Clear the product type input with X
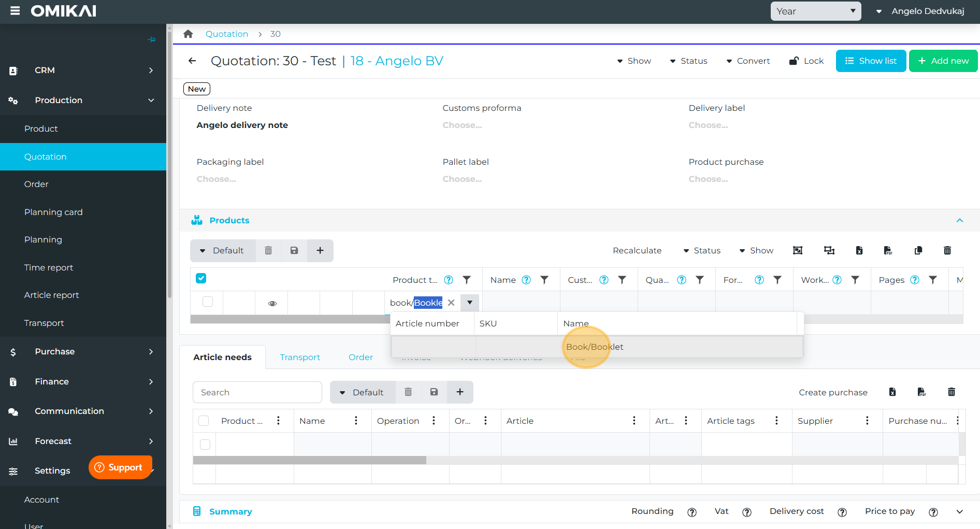 pos(451,303)
